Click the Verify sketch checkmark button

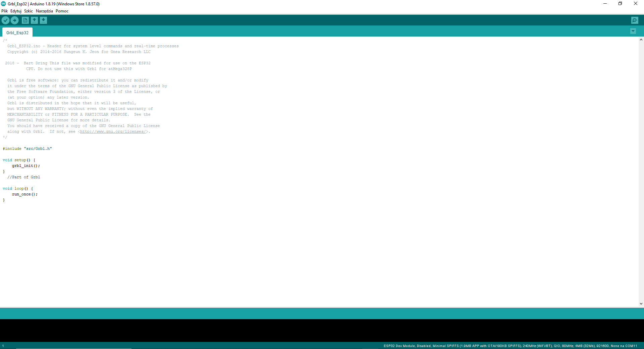click(x=5, y=20)
